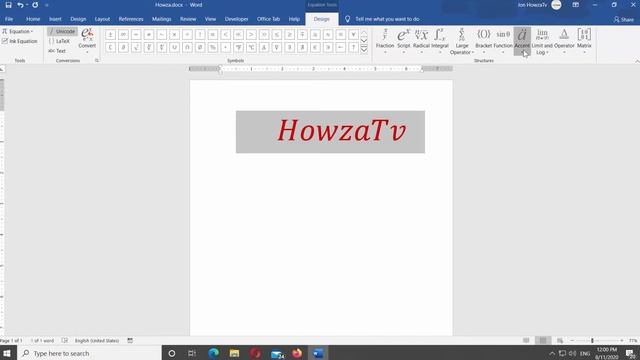Viewport: 640px width, 360px height.
Task: Insert the multiplication sign symbol
Action: tap(174, 35)
